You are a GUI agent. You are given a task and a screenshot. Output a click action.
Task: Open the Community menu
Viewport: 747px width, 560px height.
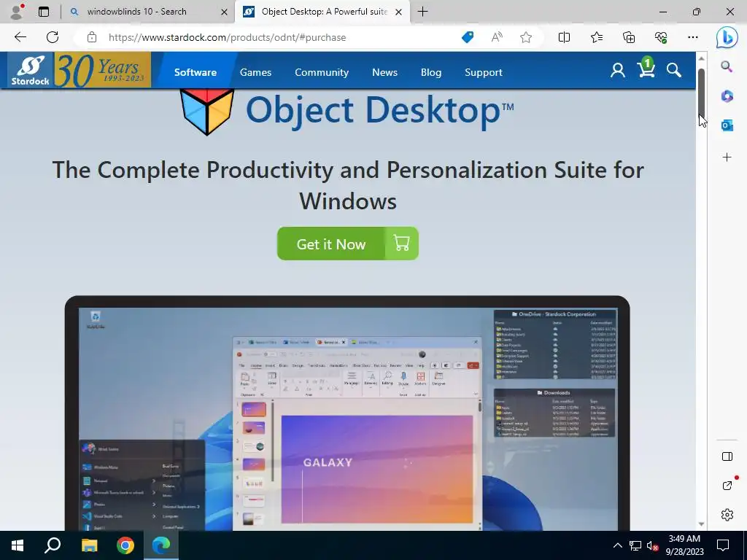click(322, 72)
